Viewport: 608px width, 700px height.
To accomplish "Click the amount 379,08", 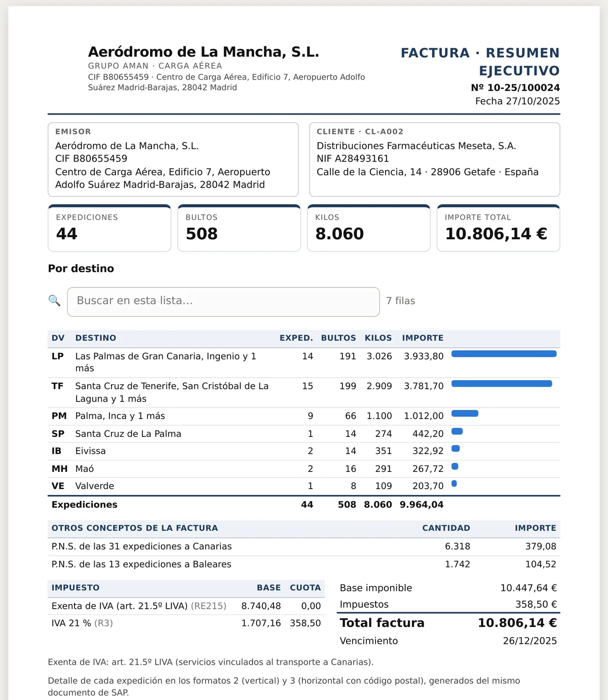I will coord(541,546).
